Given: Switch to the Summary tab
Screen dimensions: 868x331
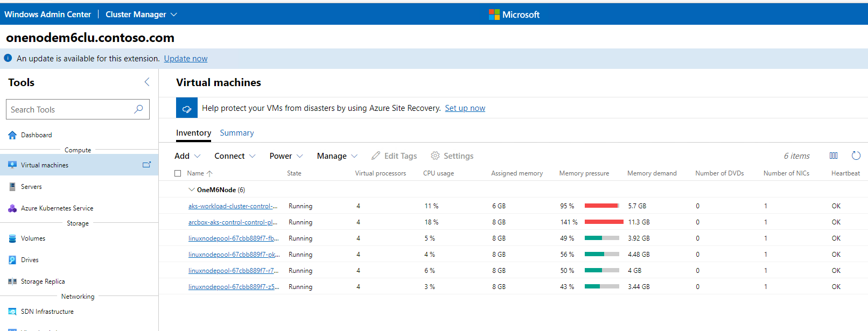Looking at the screenshot, I should pos(236,133).
